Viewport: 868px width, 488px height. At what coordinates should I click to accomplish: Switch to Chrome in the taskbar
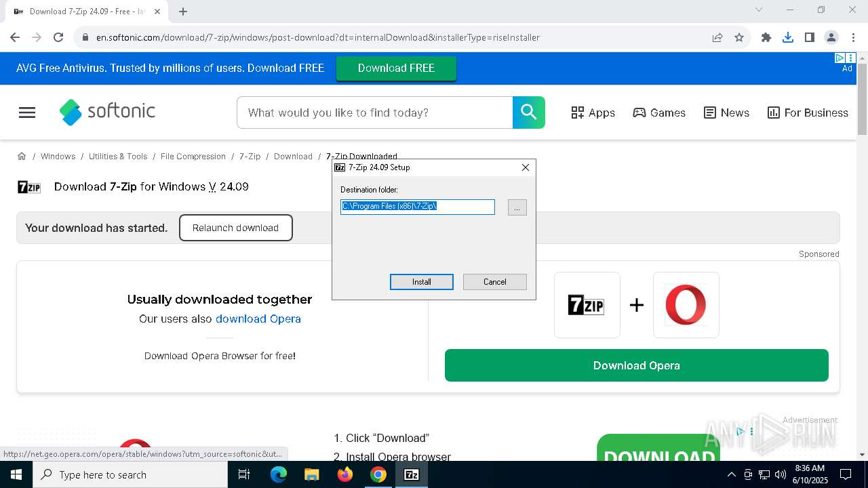(x=378, y=474)
